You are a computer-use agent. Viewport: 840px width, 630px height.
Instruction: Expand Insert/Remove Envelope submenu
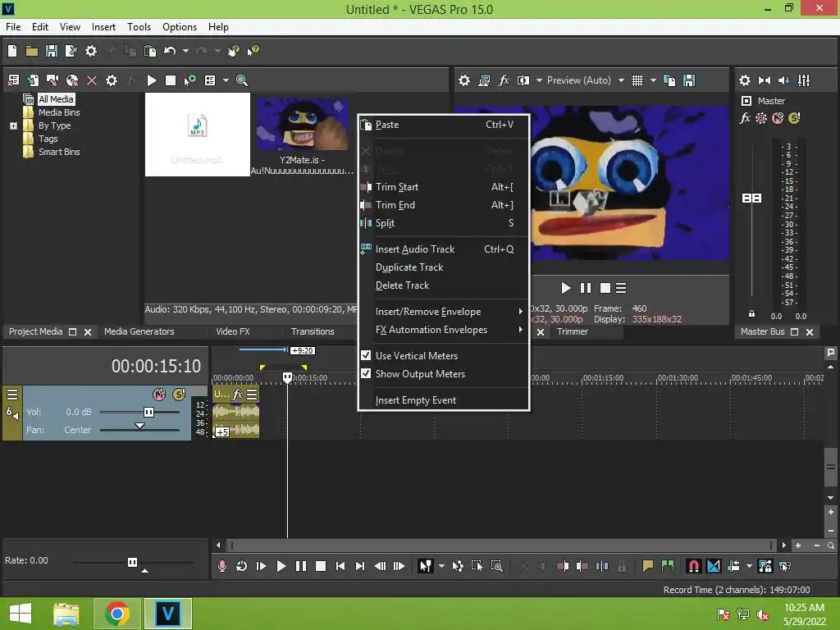[444, 312]
